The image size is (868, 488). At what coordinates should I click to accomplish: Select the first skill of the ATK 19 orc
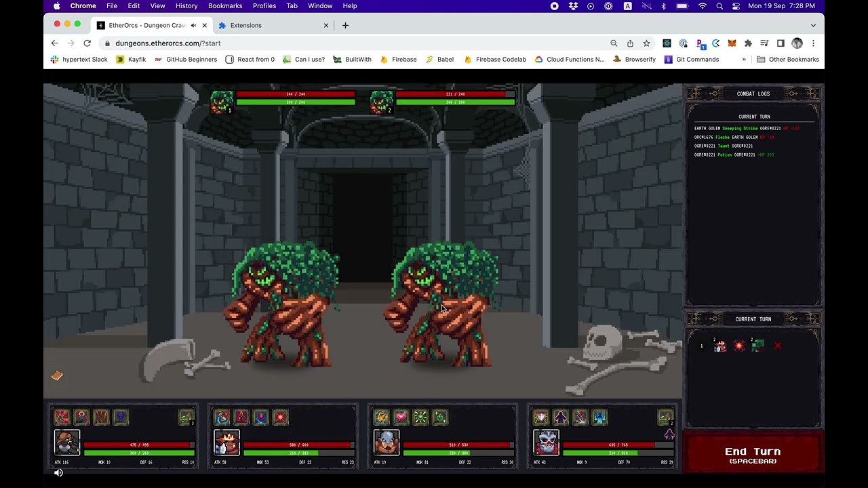click(381, 417)
